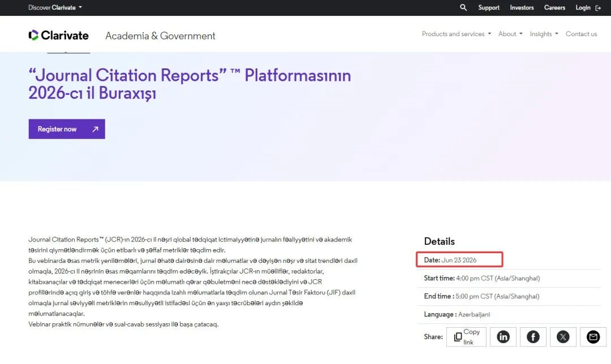The width and height of the screenshot is (611, 364).
Task: Click the End time 5:00 pm entry
Action: 481,296
